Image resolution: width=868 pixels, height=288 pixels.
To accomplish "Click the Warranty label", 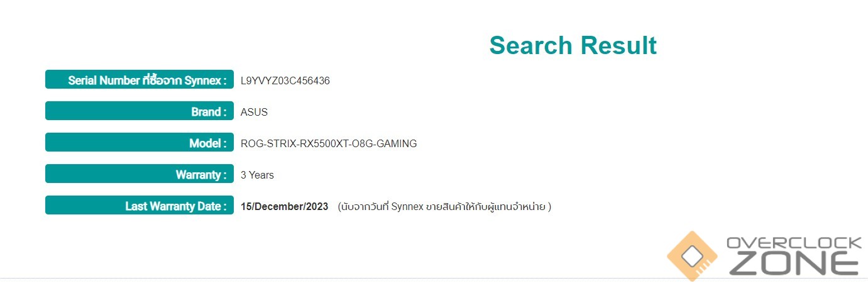I will click(140, 174).
